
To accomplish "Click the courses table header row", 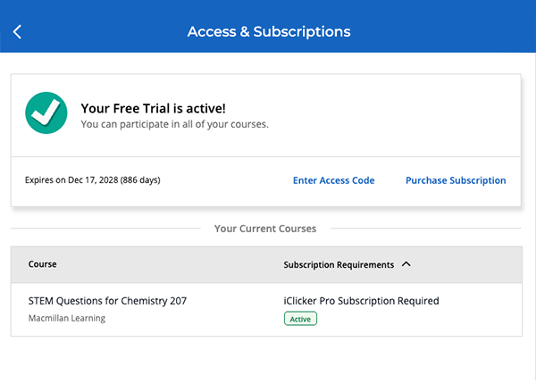I will tap(266, 264).
